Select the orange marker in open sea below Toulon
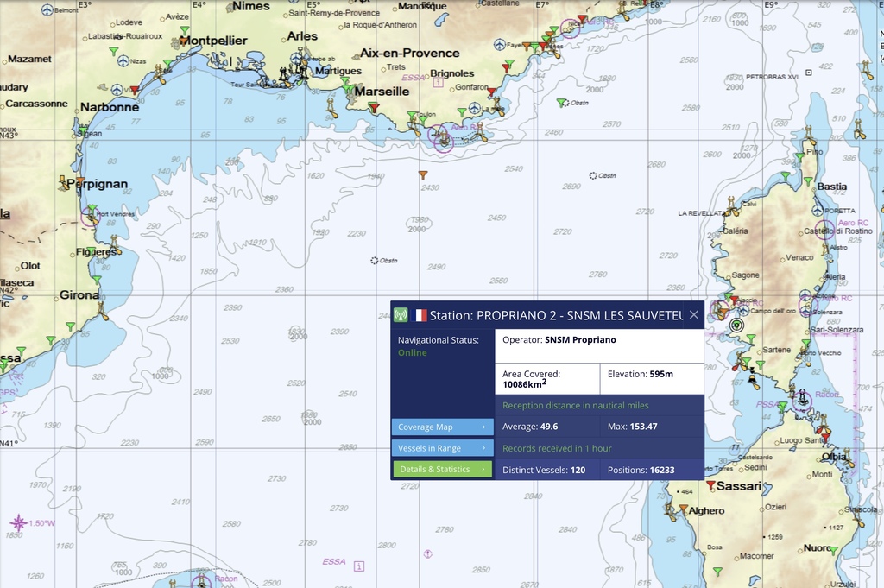The width and height of the screenshot is (884, 588). pos(423,175)
